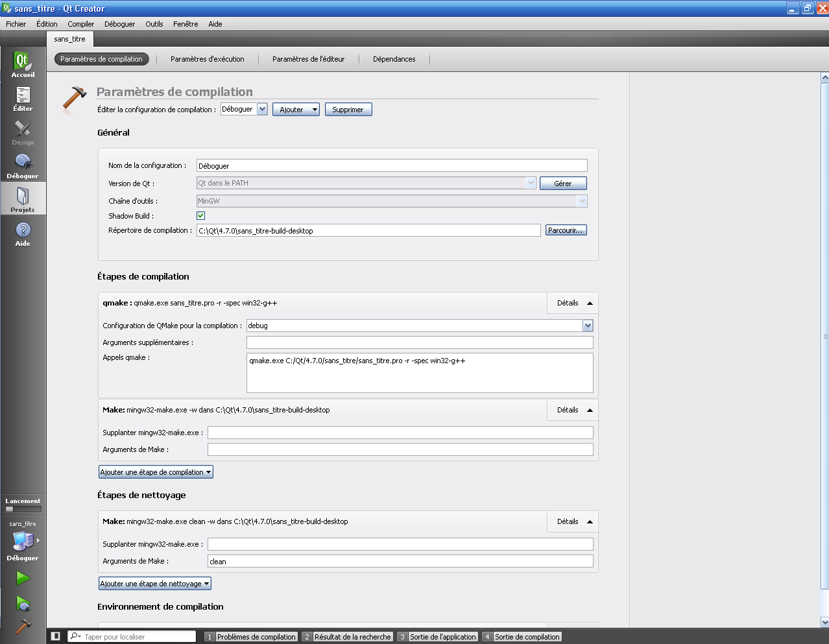
Task: Collapse Make build step Détails expander
Action: click(x=573, y=410)
